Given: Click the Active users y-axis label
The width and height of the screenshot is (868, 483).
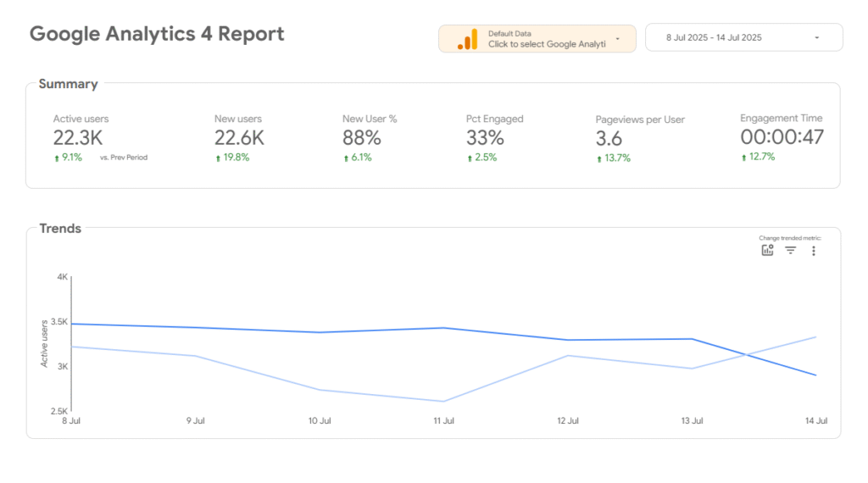Looking at the screenshot, I should point(44,343).
